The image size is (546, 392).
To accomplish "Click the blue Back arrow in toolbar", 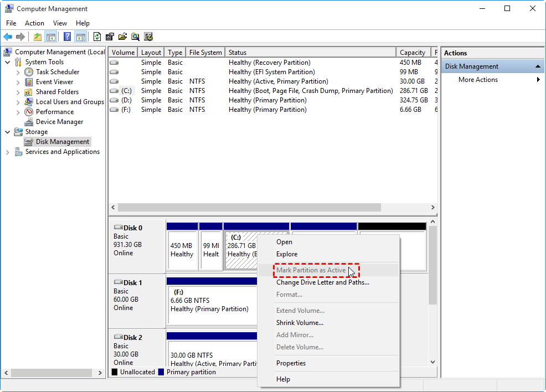I will [x=8, y=37].
